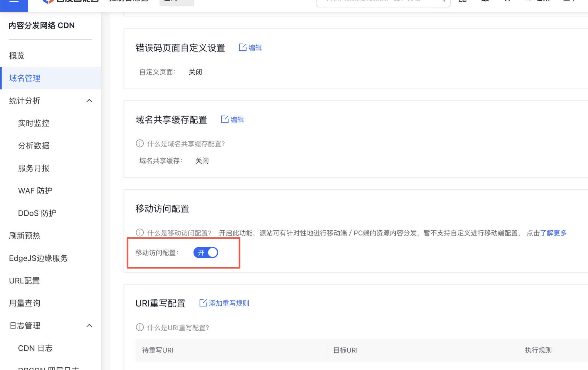Click info icon beside 什么是域名共享缓存配置
Viewport: 588px width, 370px height.
pyautogui.click(x=140, y=143)
